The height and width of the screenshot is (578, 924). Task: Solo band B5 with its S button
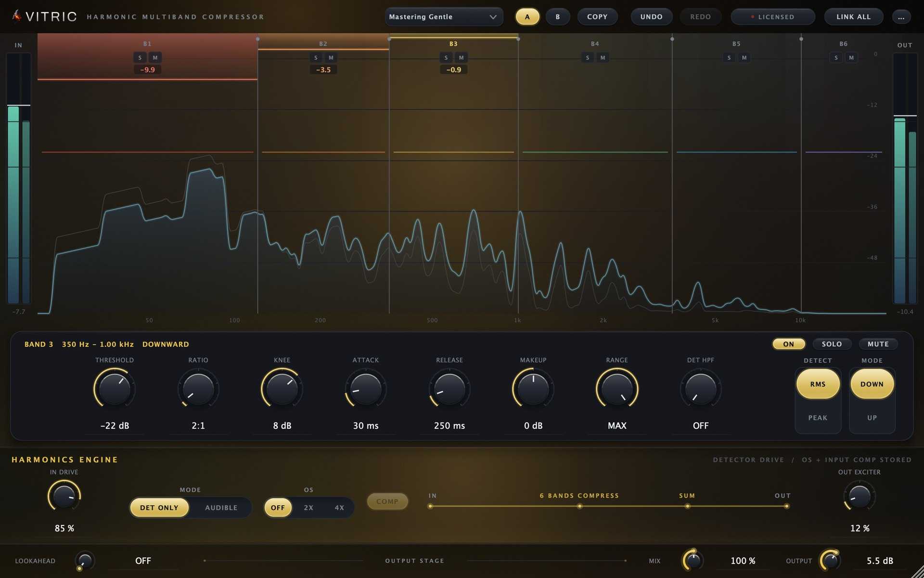[x=729, y=58]
